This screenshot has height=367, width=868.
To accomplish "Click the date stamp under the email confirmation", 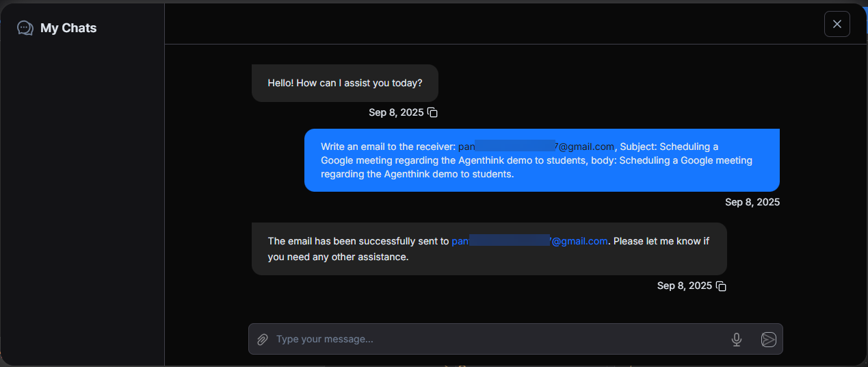I will pos(684,286).
